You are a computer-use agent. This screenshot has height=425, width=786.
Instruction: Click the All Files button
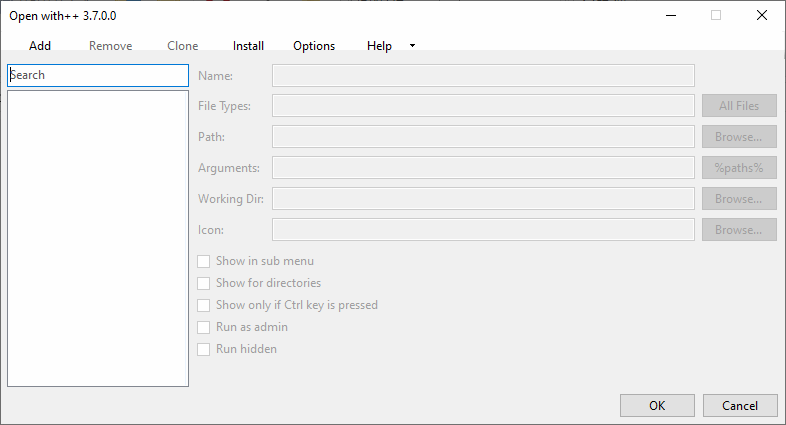click(739, 106)
